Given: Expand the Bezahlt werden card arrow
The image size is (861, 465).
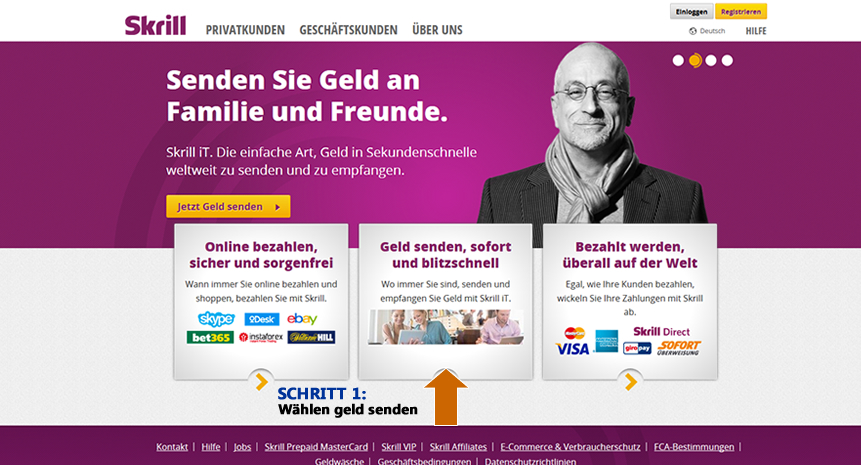Looking at the screenshot, I should click(x=630, y=381).
